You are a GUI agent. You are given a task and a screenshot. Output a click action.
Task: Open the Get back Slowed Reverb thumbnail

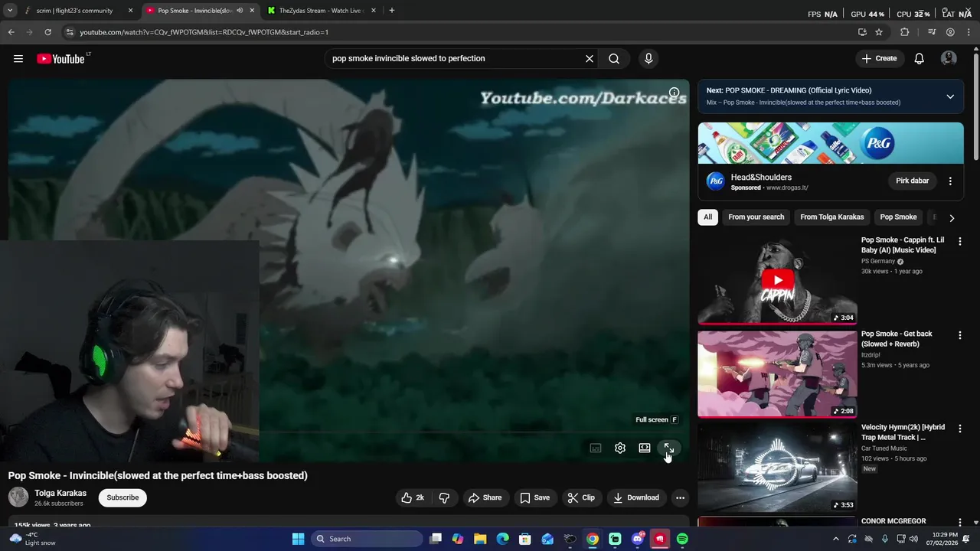pyautogui.click(x=777, y=373)
